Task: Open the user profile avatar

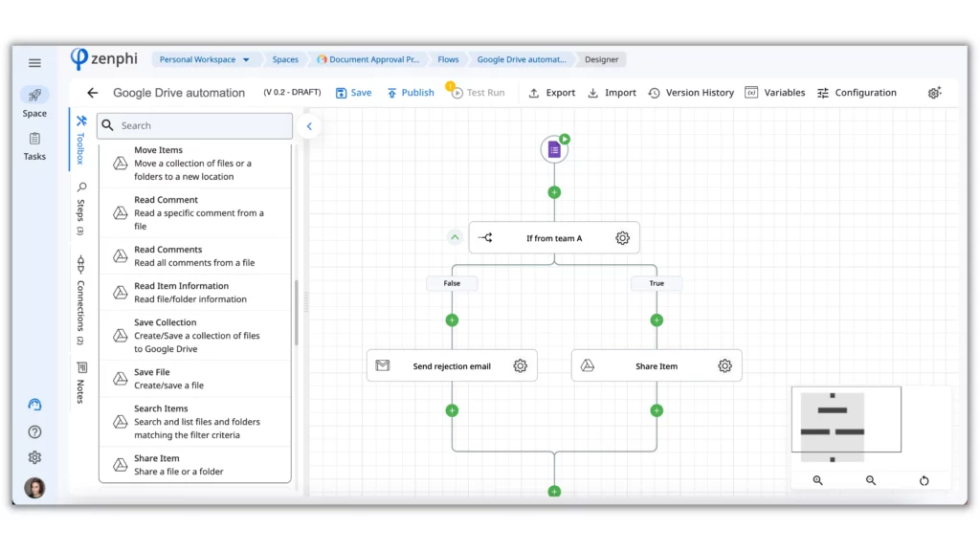Action: pyautogui.click(x=34, y=487)
